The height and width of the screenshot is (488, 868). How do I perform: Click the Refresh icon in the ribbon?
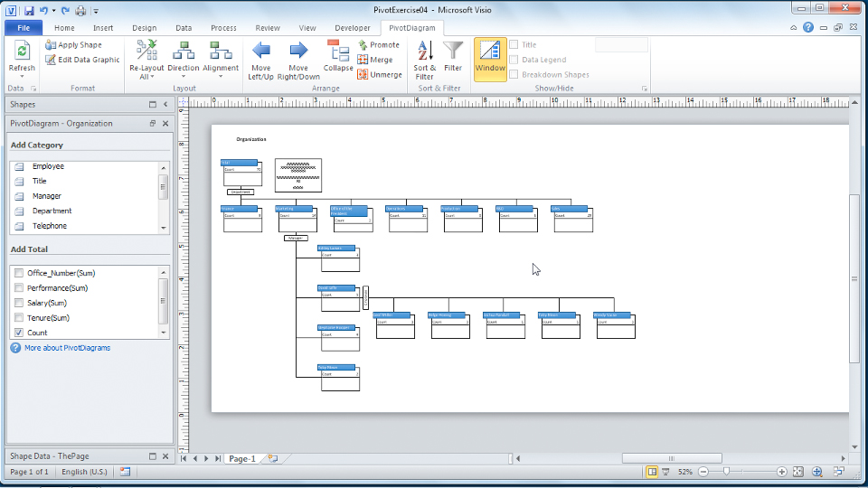(22, 52)
